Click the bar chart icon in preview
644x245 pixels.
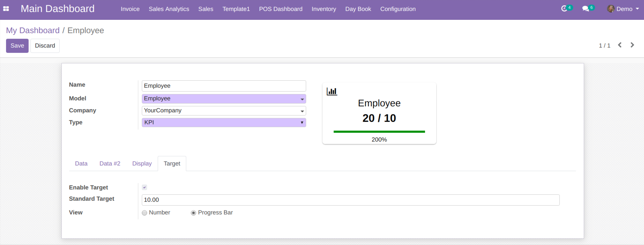coord(332,92)
